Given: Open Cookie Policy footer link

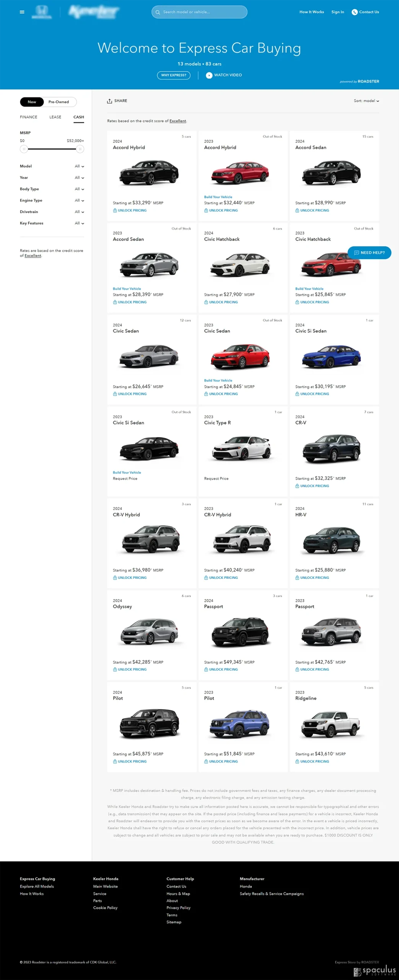Looking at the screenshot, I should click(x=105, y=908).
